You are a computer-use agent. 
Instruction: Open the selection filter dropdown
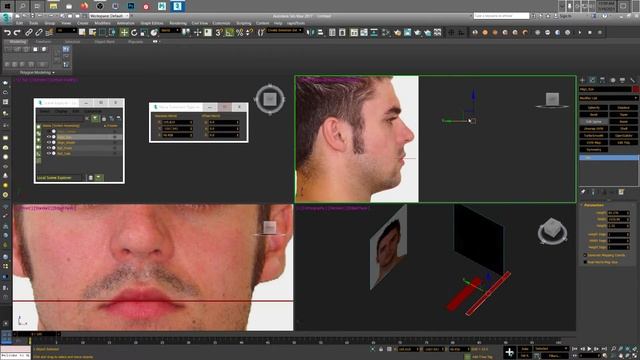click(x=66, y=31)
